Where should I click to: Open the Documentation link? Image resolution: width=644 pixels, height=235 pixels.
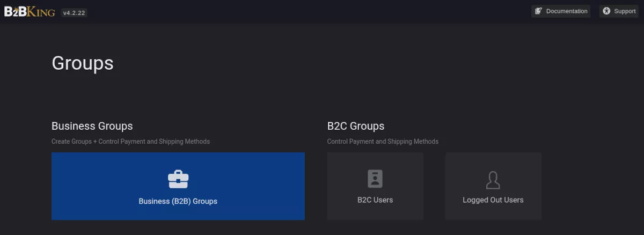(x=561, y=11)
